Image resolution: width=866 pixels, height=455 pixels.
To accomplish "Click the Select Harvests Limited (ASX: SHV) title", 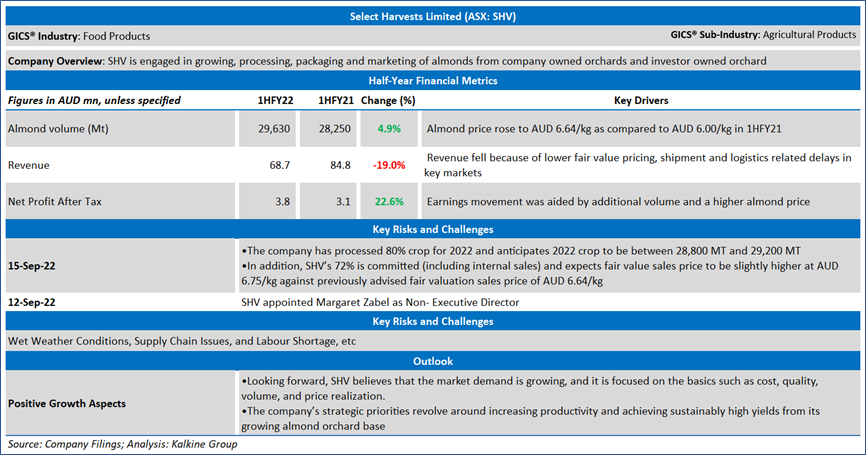I will 432,17.
